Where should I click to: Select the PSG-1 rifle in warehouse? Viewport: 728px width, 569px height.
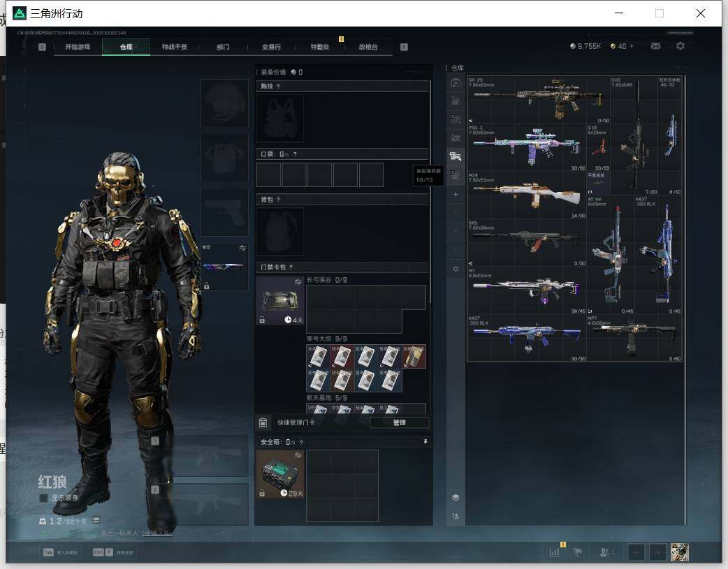527,147
